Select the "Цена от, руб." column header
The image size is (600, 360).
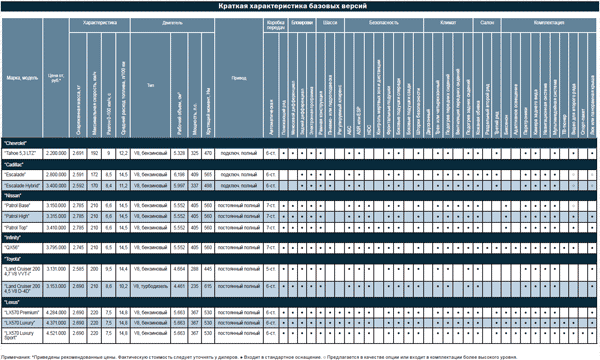pyautogui.click(x=56, y=78)
